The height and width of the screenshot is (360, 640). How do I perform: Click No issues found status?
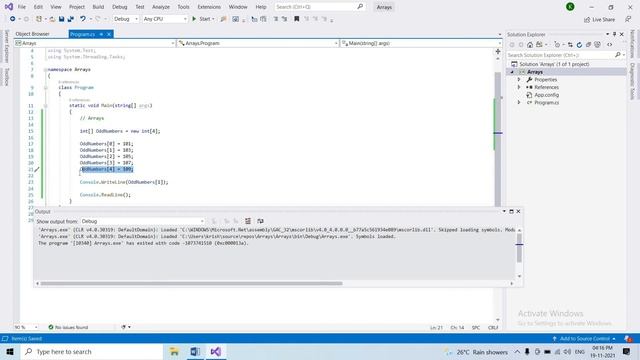pyautogui.click(x=68, y=327)
